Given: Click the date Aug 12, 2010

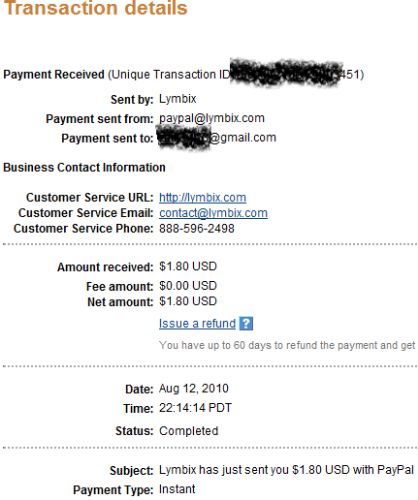Looking at the screenshot, I should (x=194, y=389).
